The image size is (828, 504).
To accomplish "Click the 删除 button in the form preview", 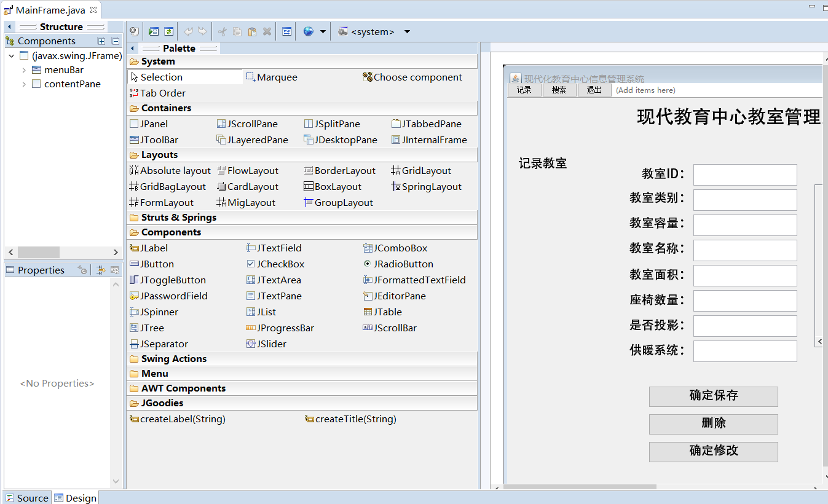I will click(x=713, y=424).
